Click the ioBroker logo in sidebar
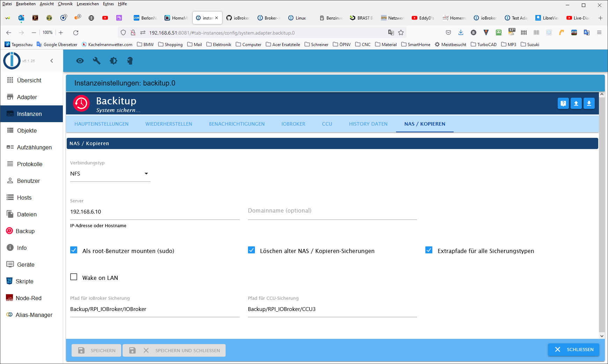This screenshot has width=608, height=364. pyautogui.click(x=12, y=61)
